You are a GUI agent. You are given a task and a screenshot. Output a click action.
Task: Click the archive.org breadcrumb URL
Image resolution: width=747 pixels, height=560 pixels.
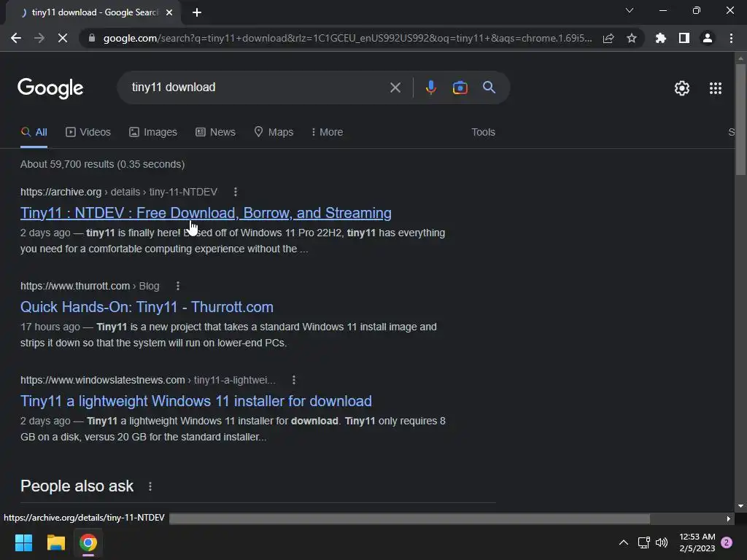119,192
